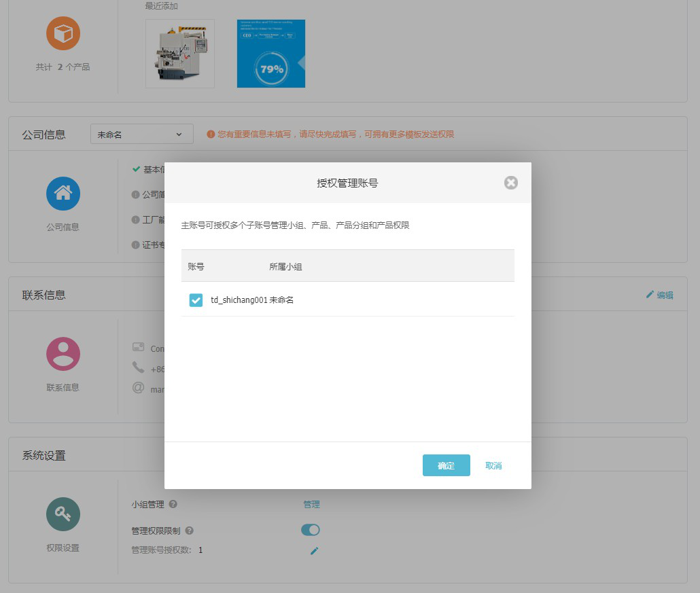
Task: Click the @ email icon in 联系信息
Action: pos(139,389)
